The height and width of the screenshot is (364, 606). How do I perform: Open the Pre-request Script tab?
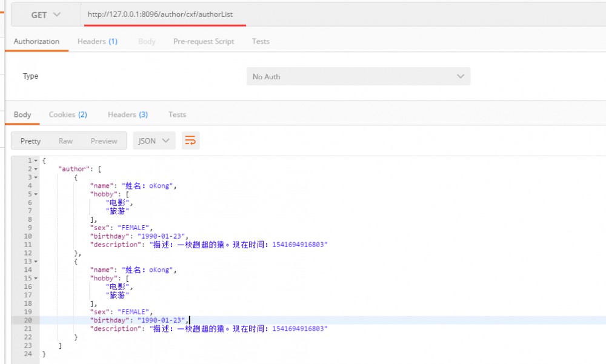[203, 42]
